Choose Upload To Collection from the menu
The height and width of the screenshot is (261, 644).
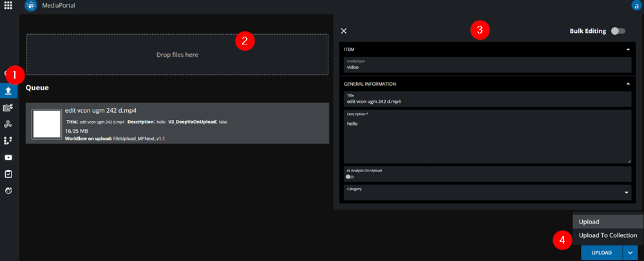[607, 235]
